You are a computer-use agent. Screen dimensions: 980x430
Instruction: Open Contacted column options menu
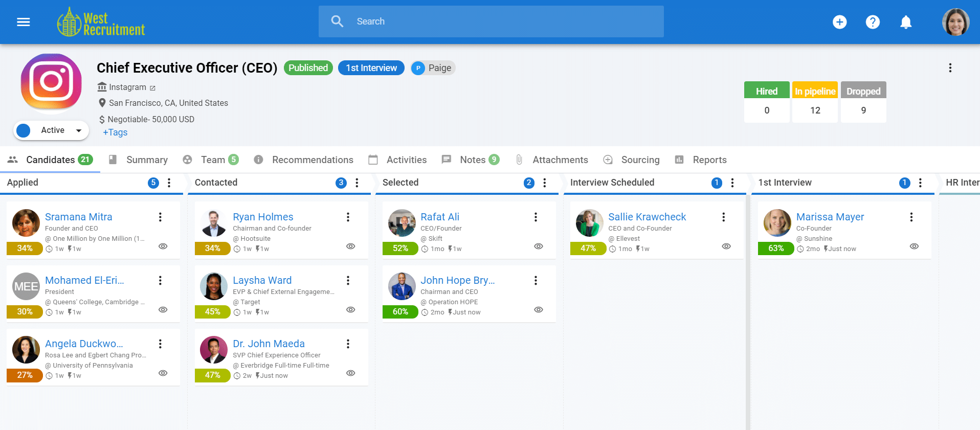[357, 183]
